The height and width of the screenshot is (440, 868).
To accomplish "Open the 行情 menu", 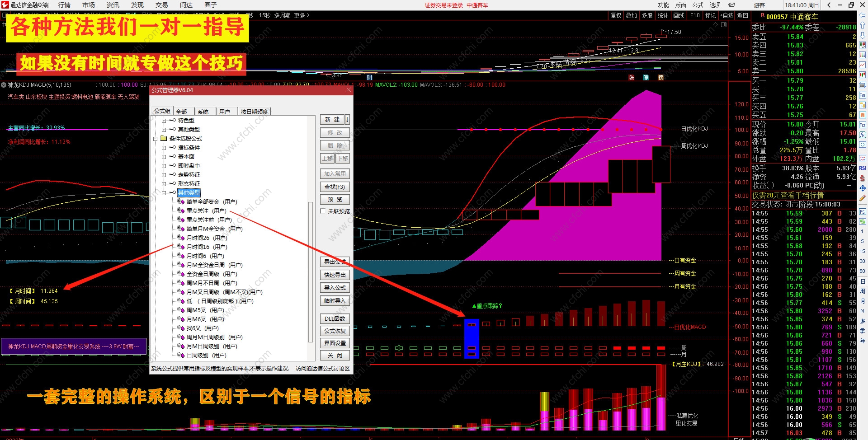I will 64,5.
